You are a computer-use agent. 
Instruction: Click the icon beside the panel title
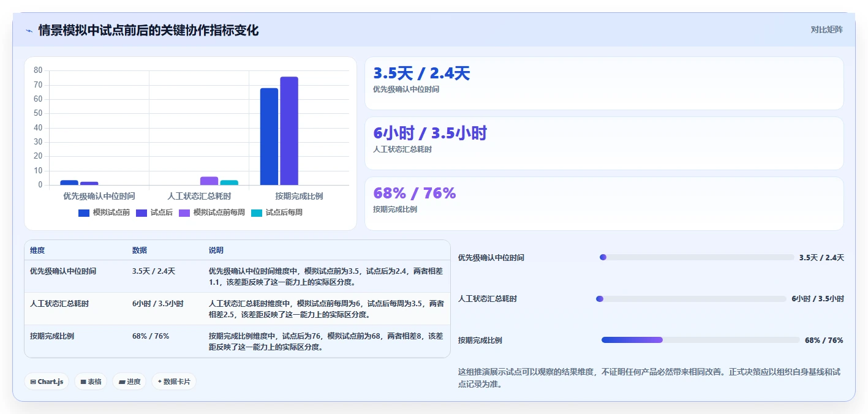(29, 30)
